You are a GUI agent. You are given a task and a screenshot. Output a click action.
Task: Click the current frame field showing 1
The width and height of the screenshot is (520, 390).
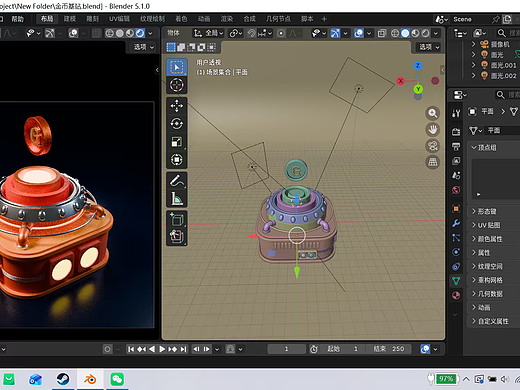[x=286, y=349]
